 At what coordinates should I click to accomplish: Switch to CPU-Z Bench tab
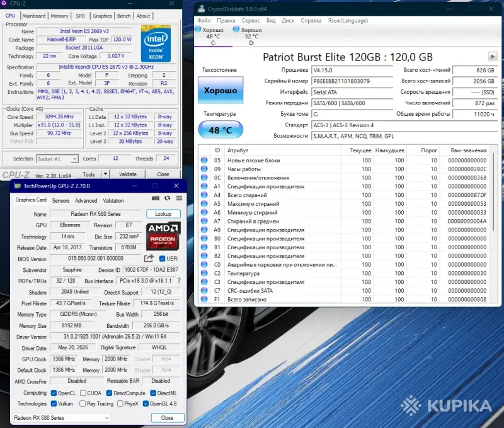(123, 16)
